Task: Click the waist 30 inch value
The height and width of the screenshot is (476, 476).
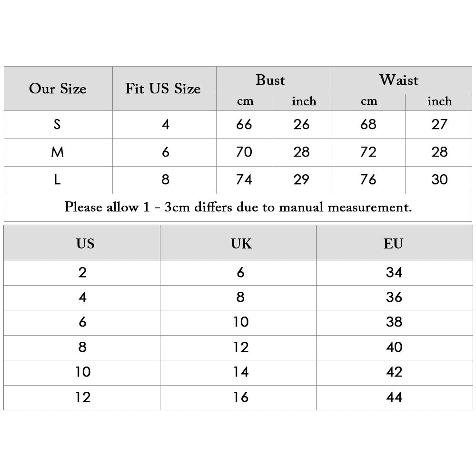Action: pos(439,180)
